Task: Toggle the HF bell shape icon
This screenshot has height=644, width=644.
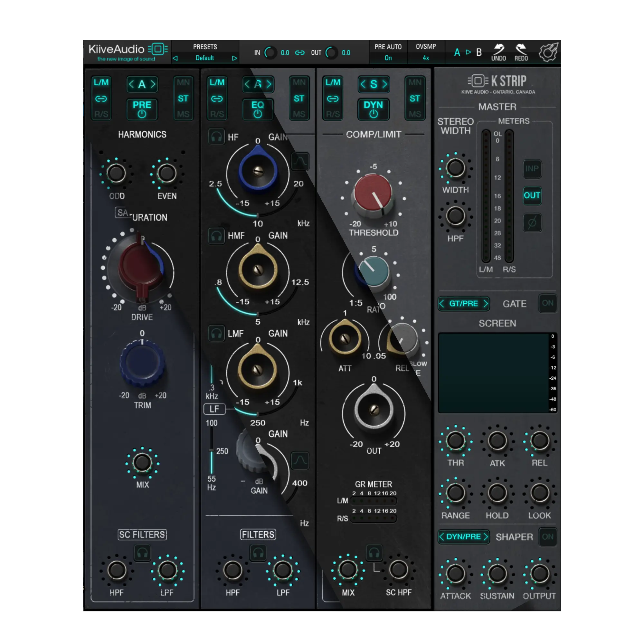Action: [300, 161]
